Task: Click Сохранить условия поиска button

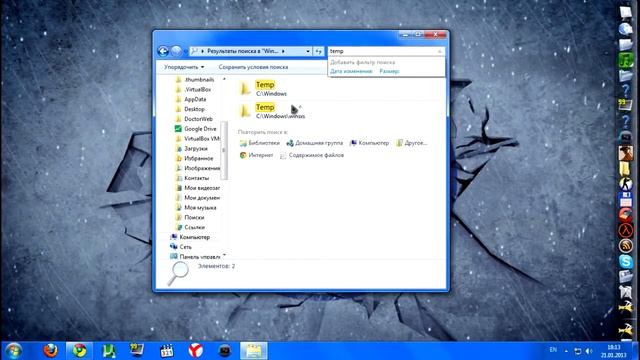Action: (253, 67)
